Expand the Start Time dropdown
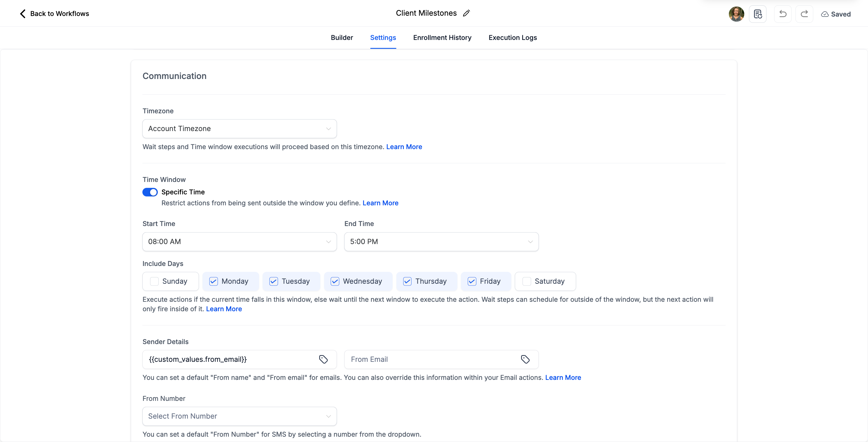Viewport: 868px width, 442px height. pos(239,241)
